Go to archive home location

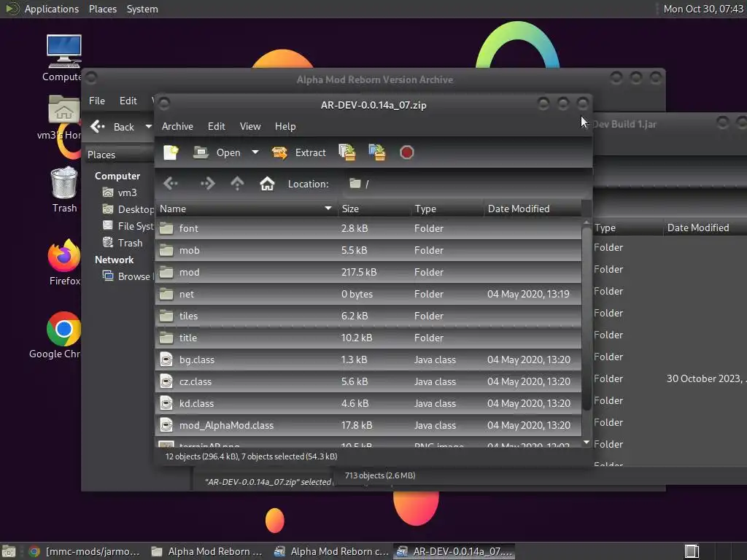click(267, 184)
